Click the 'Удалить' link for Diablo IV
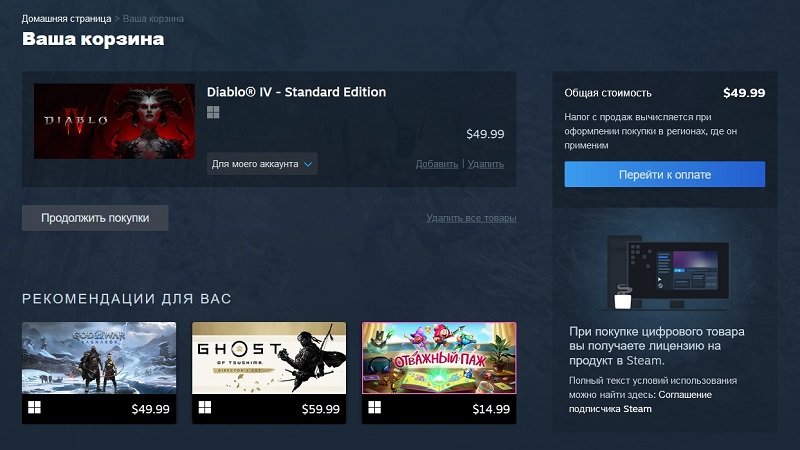This screenshot has width=800, height=450. [485, 164]
